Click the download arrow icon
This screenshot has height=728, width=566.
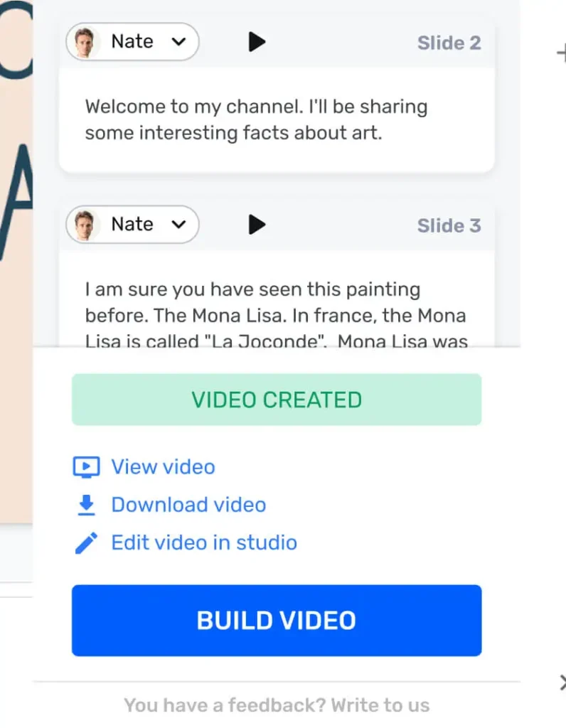86,505
